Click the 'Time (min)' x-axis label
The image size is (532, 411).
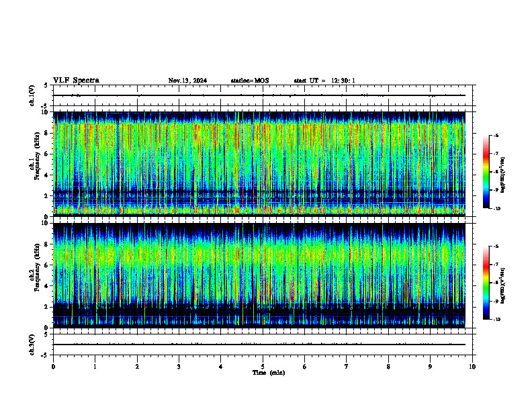(269, 373)
